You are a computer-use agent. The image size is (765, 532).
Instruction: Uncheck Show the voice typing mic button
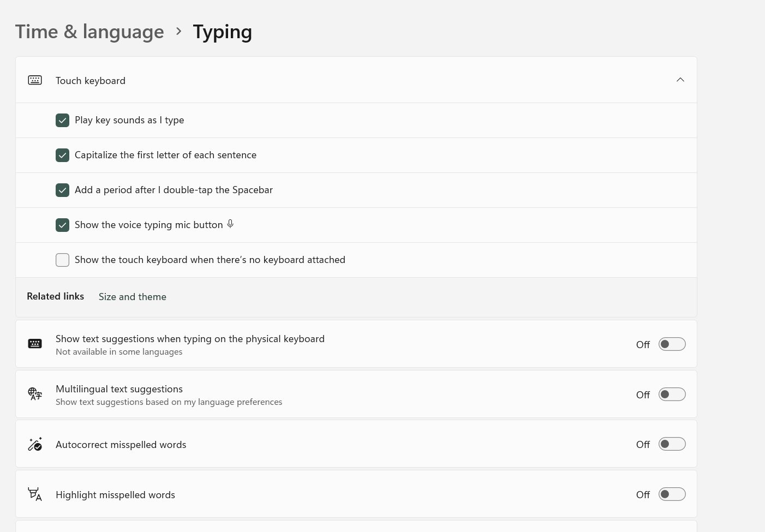[x=63, y=225]
